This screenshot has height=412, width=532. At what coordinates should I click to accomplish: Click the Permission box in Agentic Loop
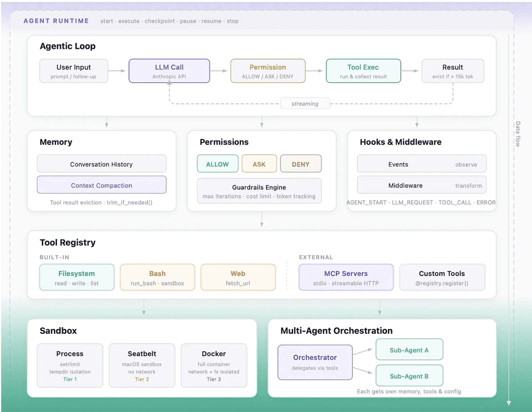click(x=268, y=71)
